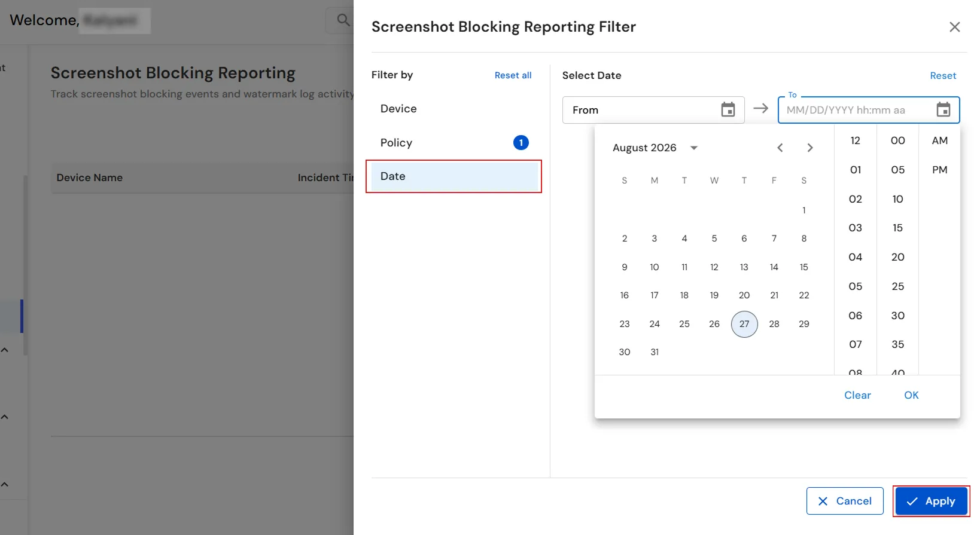Expand the August 2026 month dropdown

point(694,148)
